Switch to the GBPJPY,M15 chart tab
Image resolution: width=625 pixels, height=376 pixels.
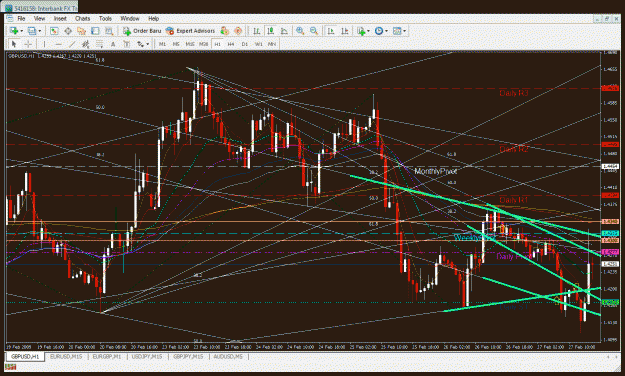[188, 356]
